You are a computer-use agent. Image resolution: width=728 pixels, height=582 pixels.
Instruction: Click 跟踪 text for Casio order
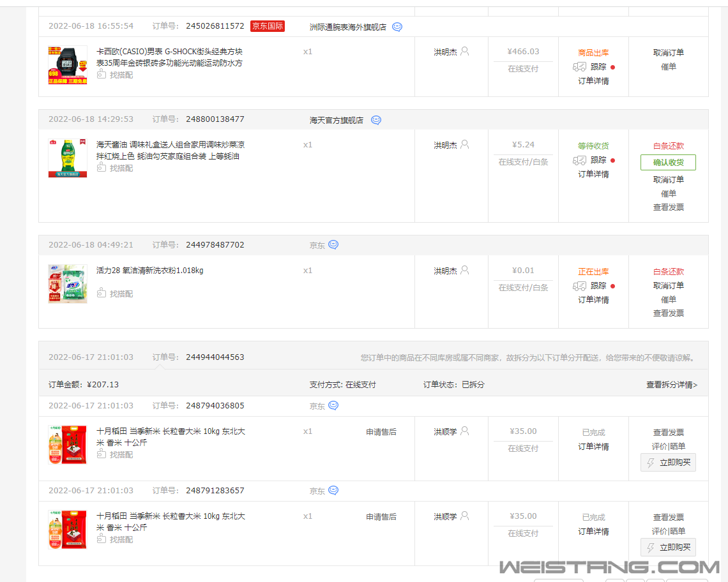(598, 67)
